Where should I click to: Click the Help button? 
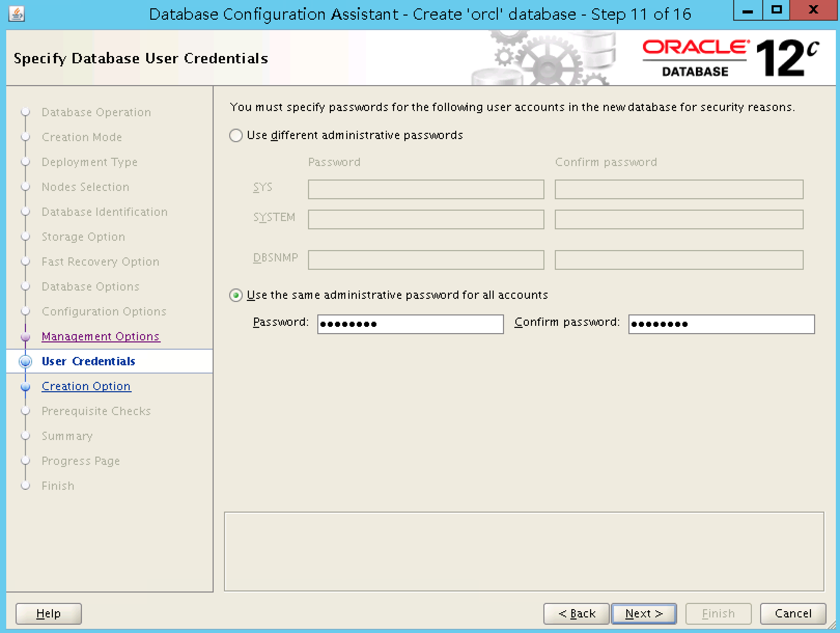tap(48, 613)
